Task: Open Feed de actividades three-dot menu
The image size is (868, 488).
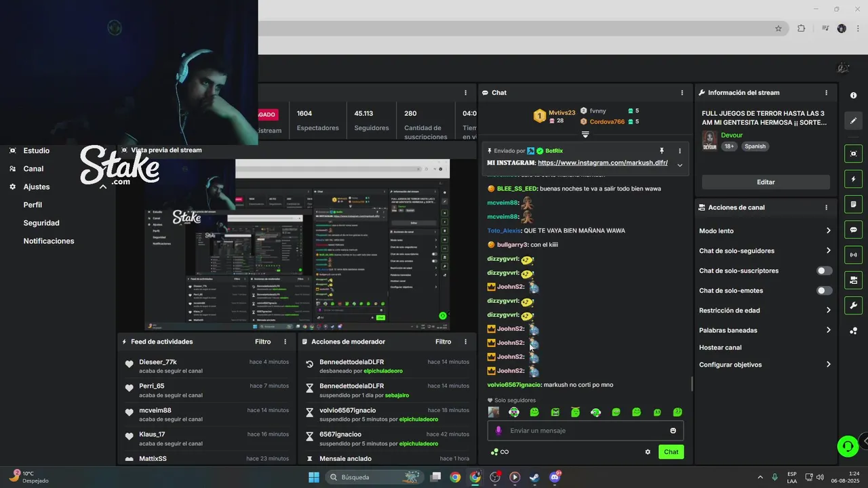Action: click(x=285, y=342)
